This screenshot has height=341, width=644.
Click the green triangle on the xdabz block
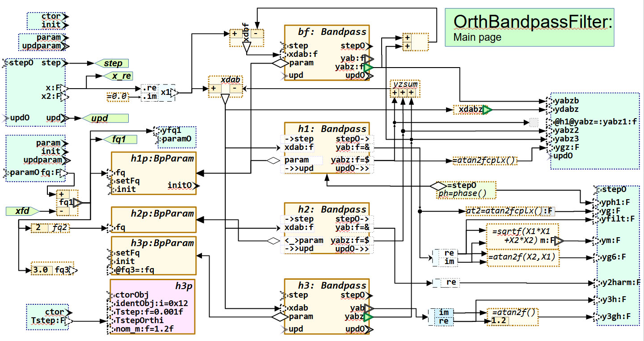click(x=487, y=110)
